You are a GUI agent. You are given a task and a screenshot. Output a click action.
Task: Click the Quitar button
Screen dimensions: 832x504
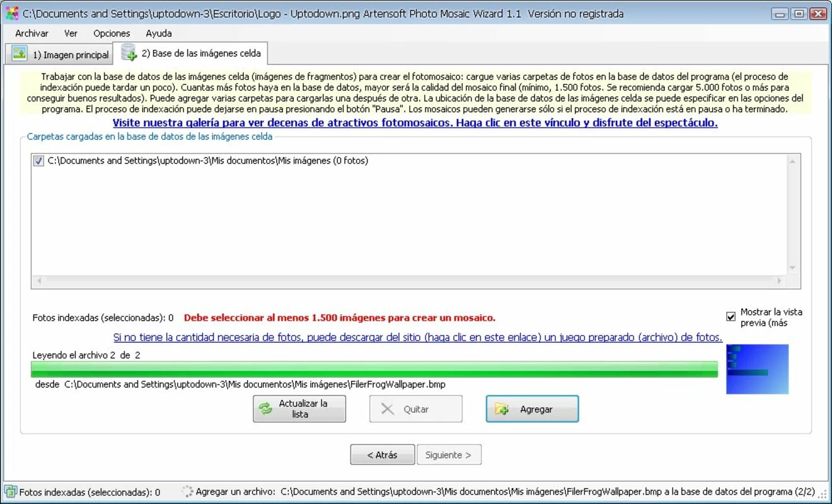416,409
